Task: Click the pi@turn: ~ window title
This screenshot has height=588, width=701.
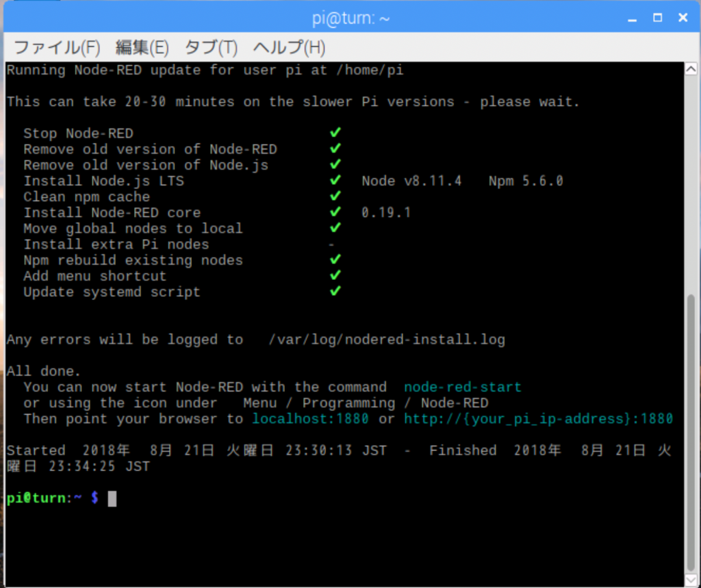Action: (x=351, y=18)
